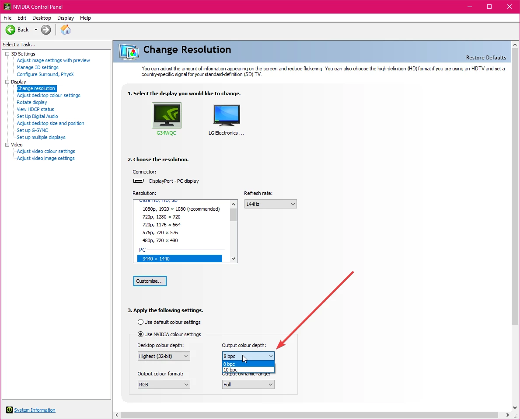Click resolution list scroll down arrow
Screen dimensions: 520x420
(x=233, y=259)
